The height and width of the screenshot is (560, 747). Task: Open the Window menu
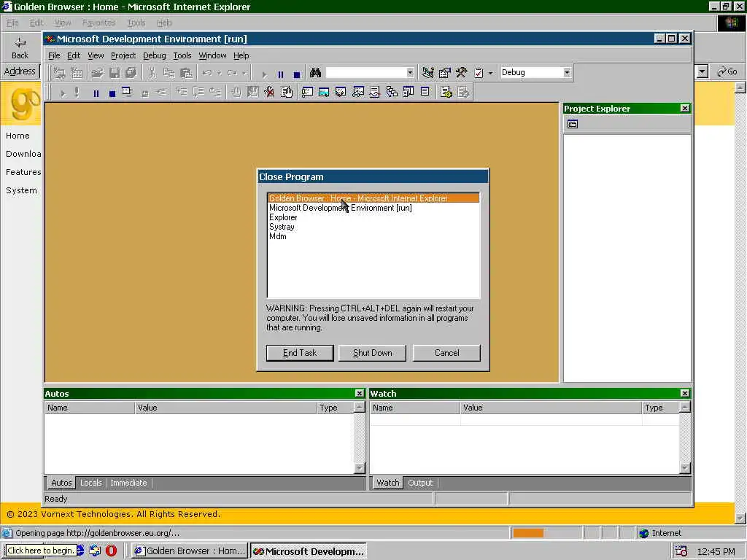click(x=212, y=55)
